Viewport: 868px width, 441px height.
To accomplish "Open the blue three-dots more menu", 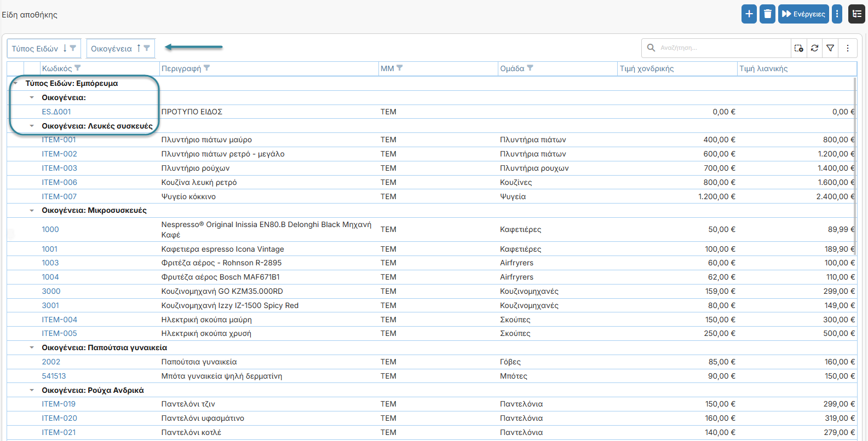I will click(x=837, y=14).
